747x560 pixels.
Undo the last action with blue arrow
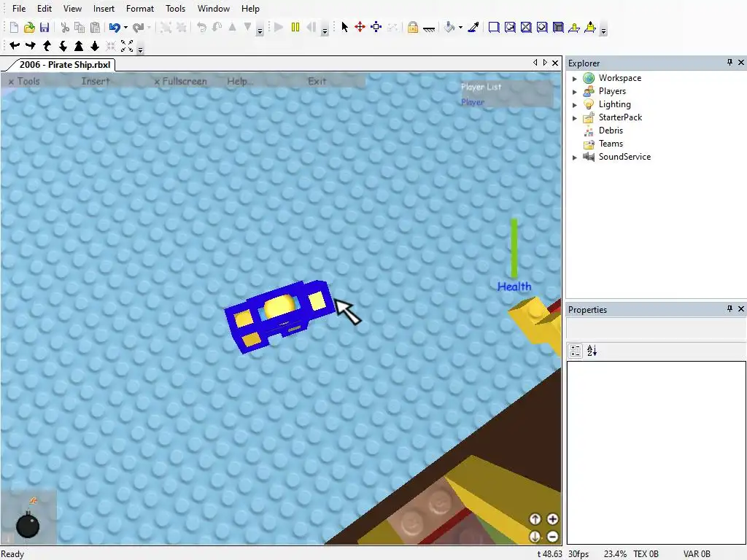115,28
